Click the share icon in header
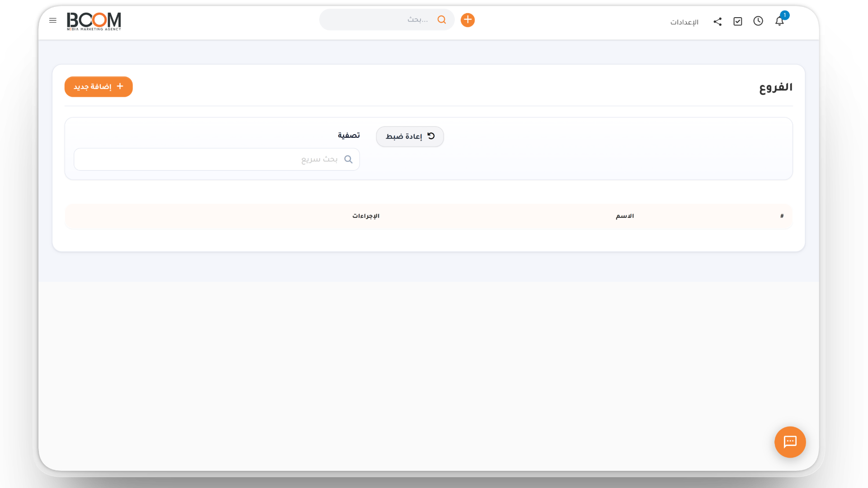This screenshot has height=488, width=868. coord(717,21)
